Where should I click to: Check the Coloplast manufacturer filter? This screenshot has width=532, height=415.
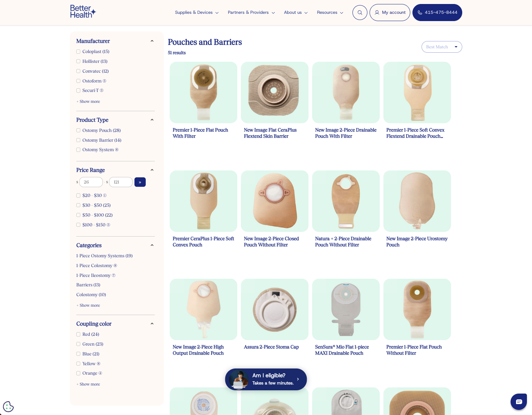tap(78, 52)
